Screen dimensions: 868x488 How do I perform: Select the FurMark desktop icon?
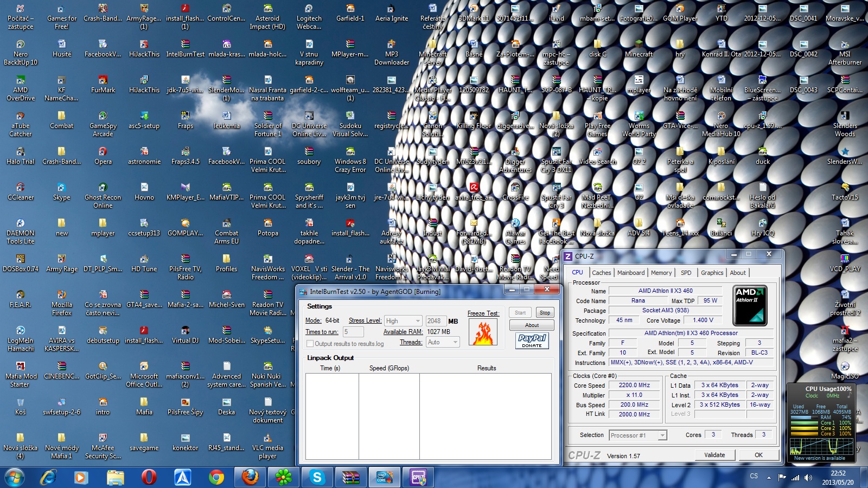[x=103, y=85]
